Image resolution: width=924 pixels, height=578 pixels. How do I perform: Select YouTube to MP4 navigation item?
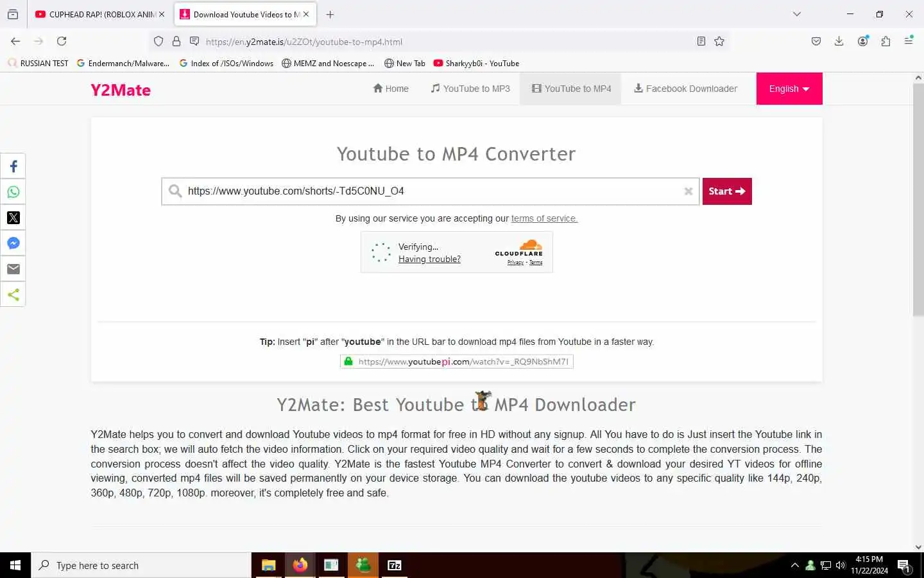[x=571, y=89]
